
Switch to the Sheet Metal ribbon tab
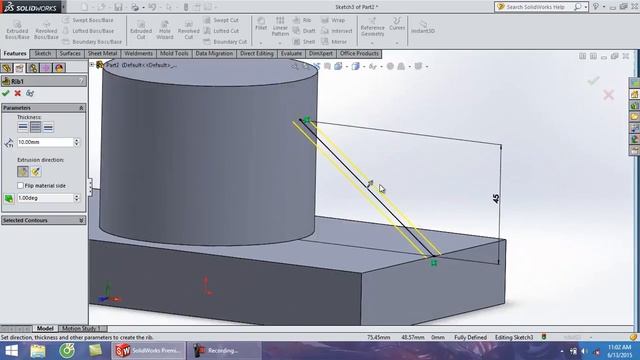coord(102,54)
